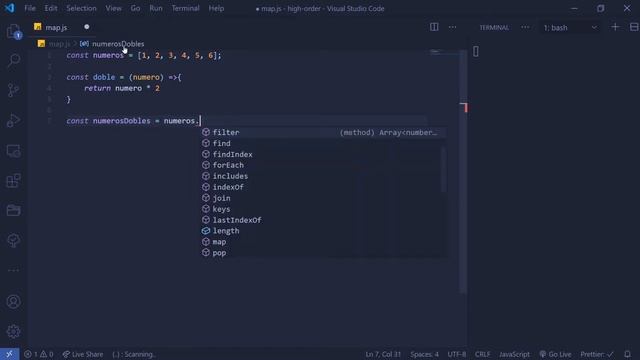Viewport: 640px width, 360px height.
Task: Open the Search view in activity bar
Action: (13, 60)
